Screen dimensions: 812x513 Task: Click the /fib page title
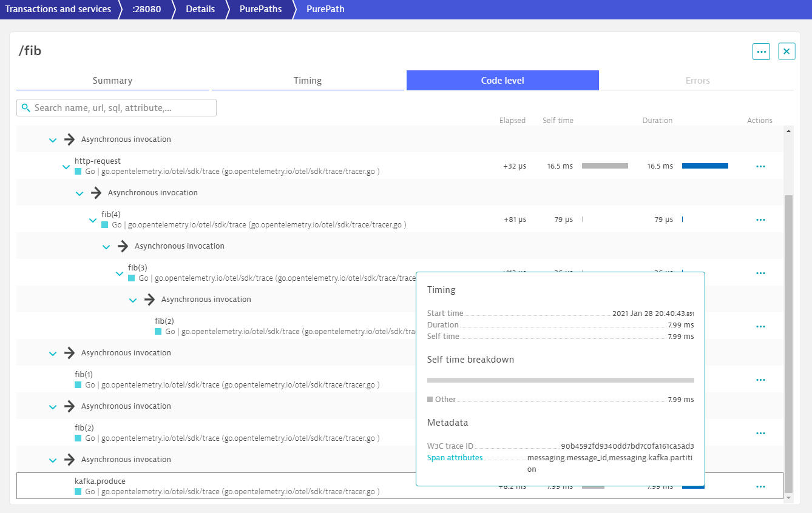pyautogui.click(x=30, y=51)
